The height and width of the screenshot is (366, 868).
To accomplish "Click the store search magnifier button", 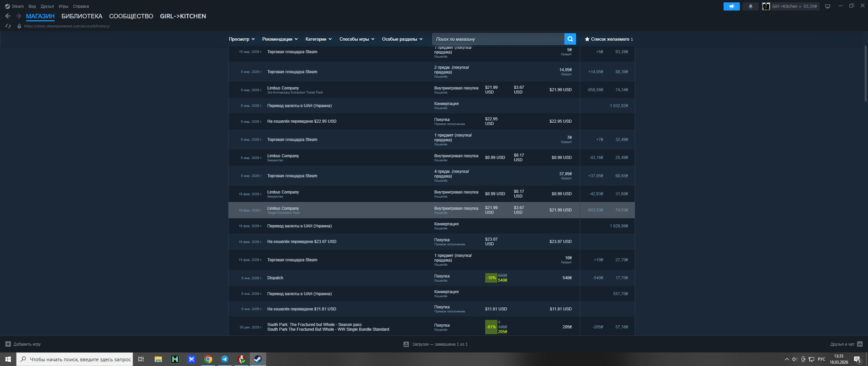I will click(570, 39).
